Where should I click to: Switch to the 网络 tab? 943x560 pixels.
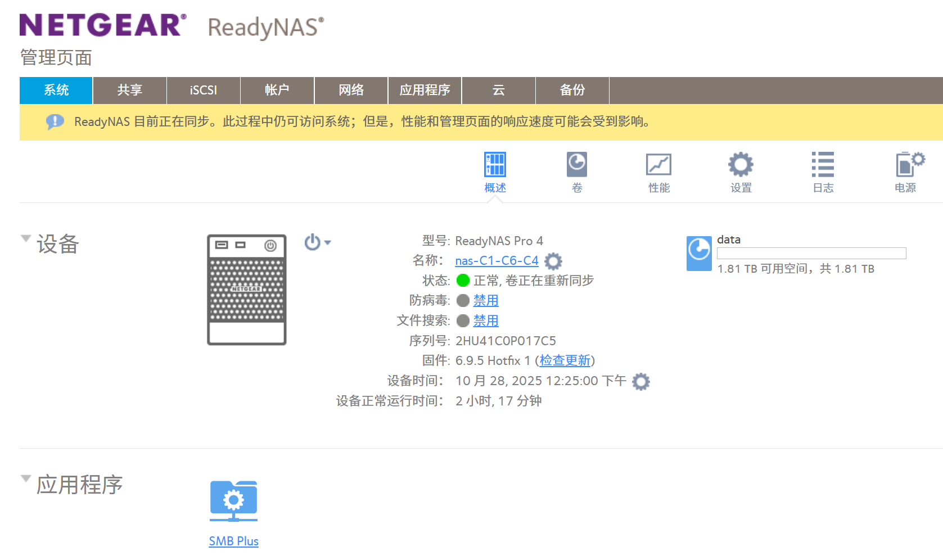[351, 91]
